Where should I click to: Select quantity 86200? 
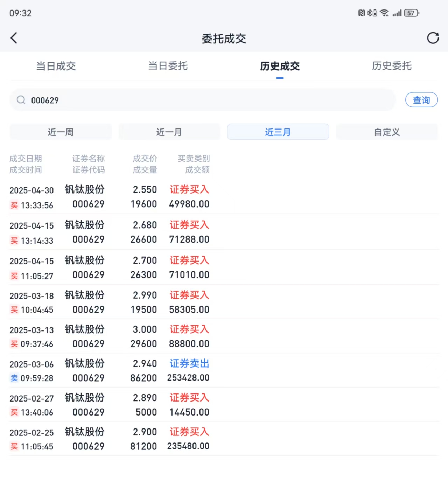click(143, 378)
